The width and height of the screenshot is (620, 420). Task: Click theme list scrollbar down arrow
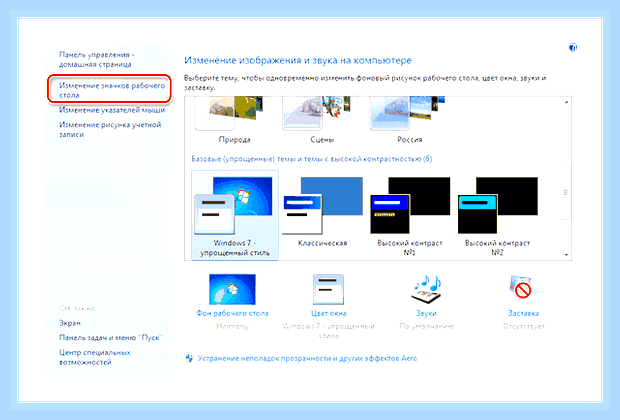(566, 255)
